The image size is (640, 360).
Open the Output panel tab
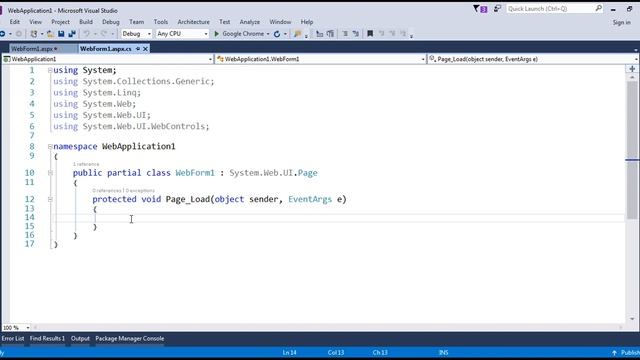pos(80,338)
